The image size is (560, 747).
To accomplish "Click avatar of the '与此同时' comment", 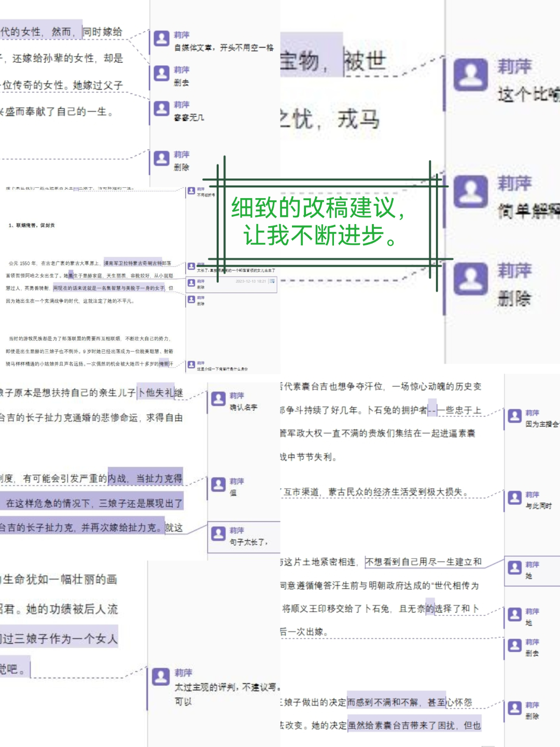I will click(514, 498).
